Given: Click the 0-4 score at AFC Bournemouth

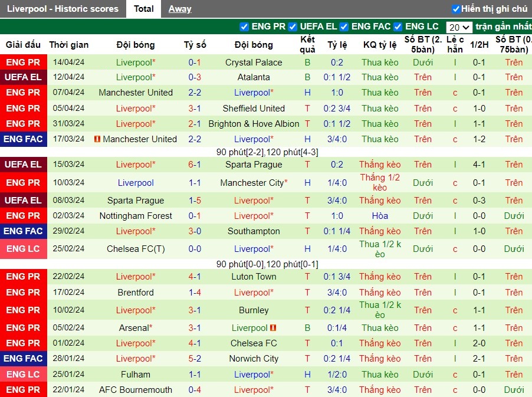Looking at the screenshot, I should [x=195, y=390].
